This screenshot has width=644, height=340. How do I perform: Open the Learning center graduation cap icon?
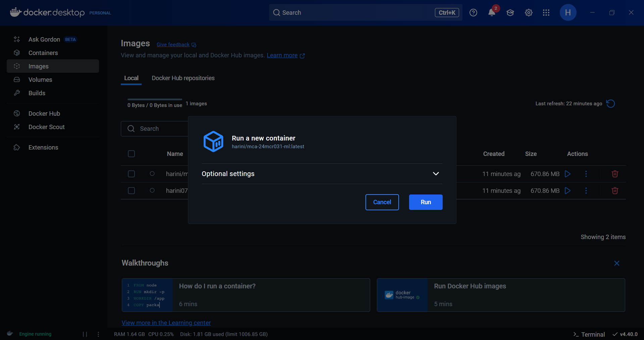510,13
